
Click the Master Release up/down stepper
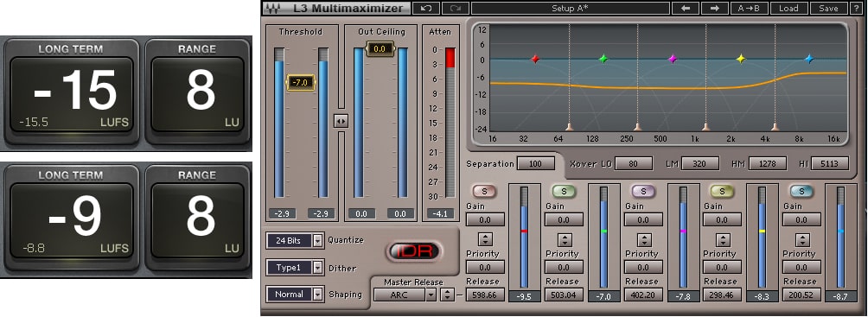(446, 295)
